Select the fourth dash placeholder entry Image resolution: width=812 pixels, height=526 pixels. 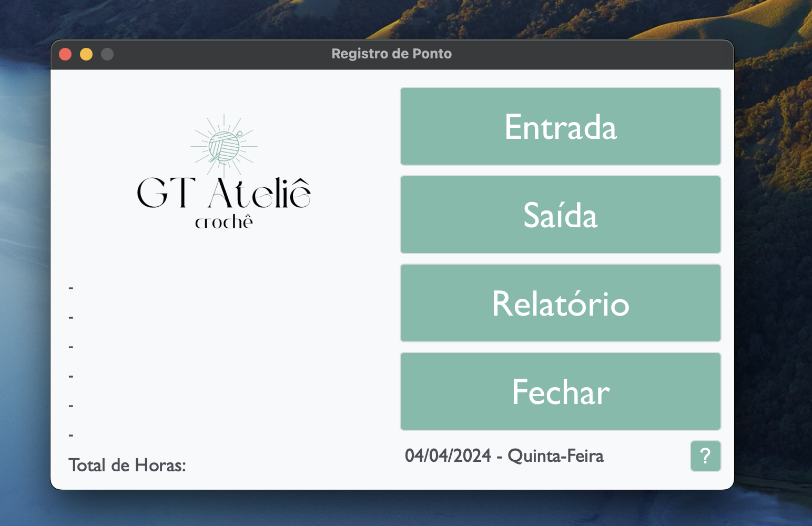click(70, 376)
